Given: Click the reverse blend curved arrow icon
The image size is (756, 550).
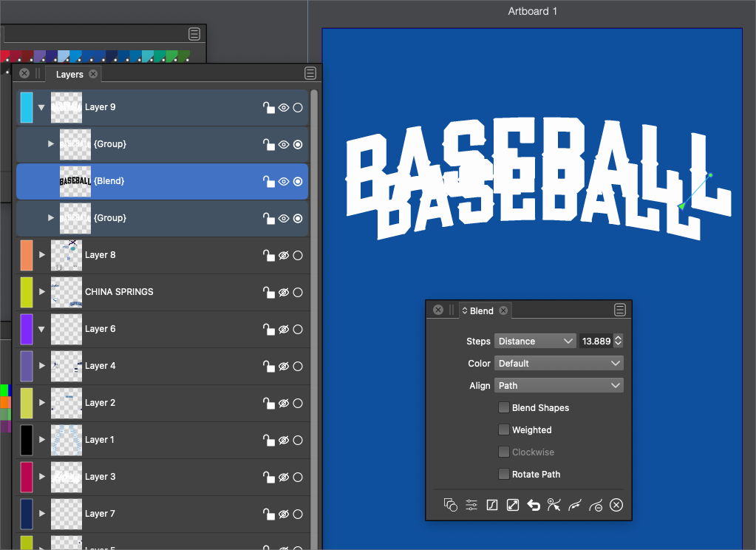Looking at the screenshot, I should coord(533,506).
